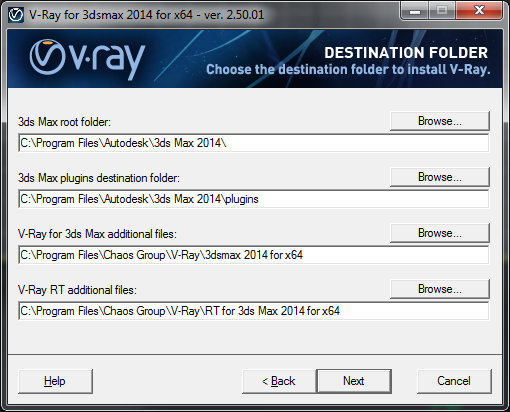Browse for the 3ds Max root folder

point(440,121)
